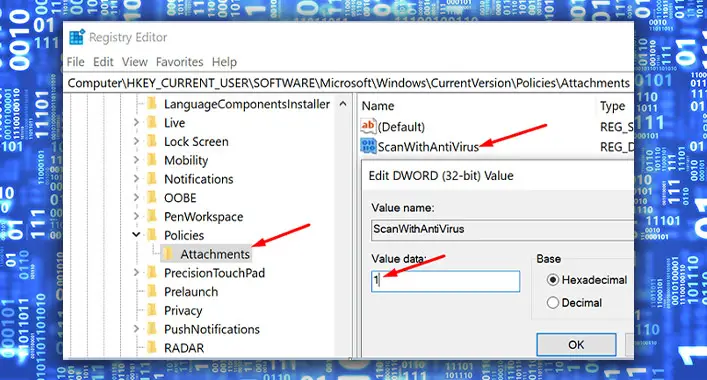The image size is (707, 380).
Task: Click the registry path address bar
Action: click(x=349, y=83)
